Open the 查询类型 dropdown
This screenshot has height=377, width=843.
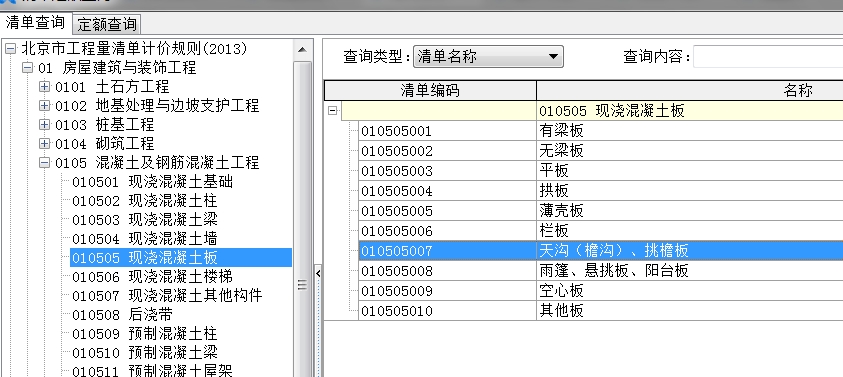(x=488, y=56)
